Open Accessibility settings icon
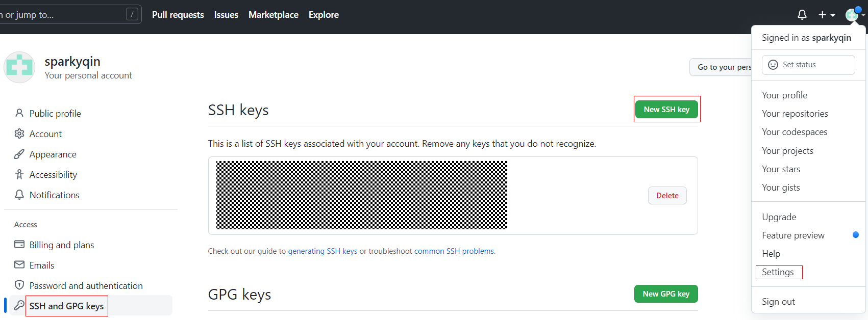 (x=19, y=174)
